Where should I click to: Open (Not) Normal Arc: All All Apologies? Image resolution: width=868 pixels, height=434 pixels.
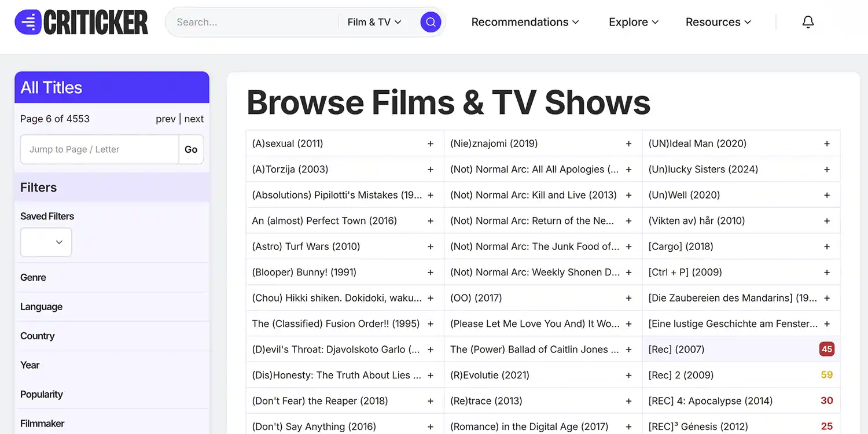point(535,170)
